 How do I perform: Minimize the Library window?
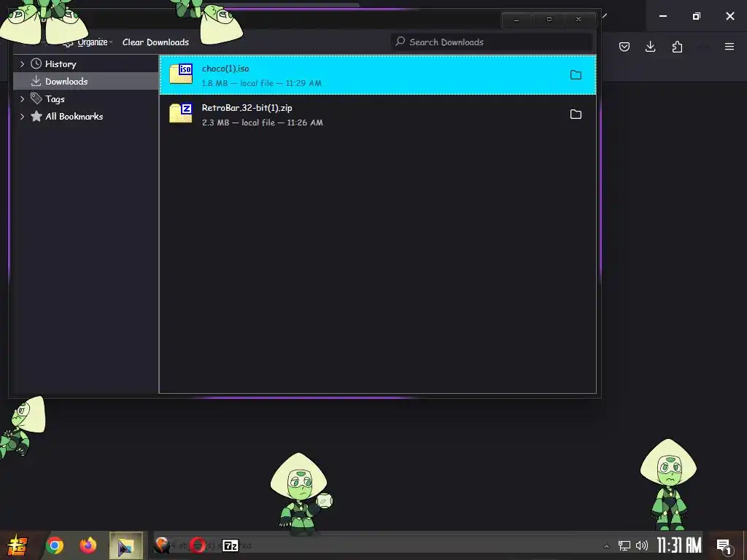[517, 20]
